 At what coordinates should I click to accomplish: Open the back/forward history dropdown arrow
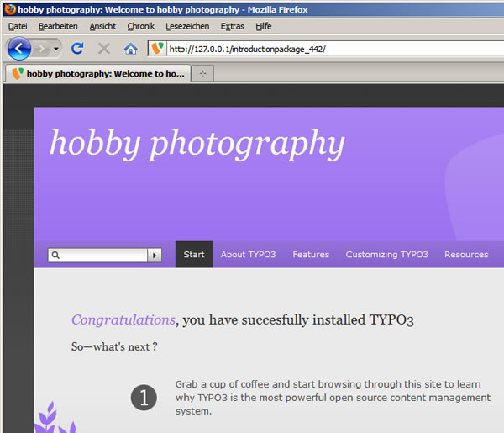(56, 49)
